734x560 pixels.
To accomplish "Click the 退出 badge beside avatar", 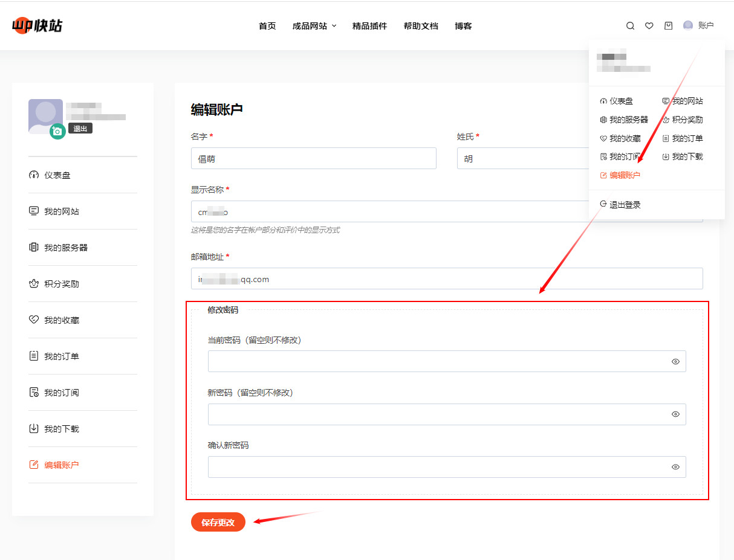I will pyautogui.click(x=80, y=129).
